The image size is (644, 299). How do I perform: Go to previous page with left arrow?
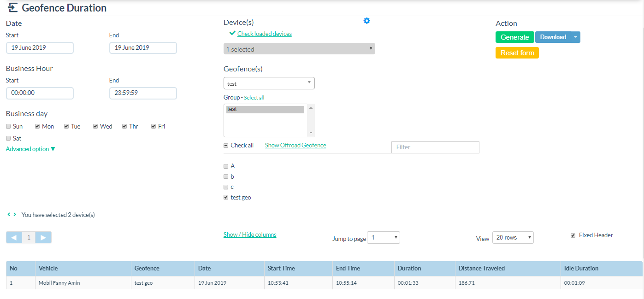coord(14,237)
